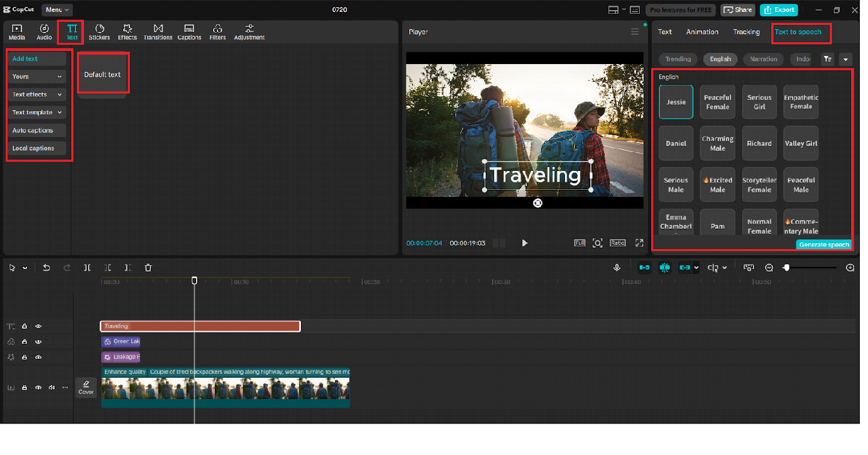Play the video in the Player
Image resolution: width=868 pixels, height=455 pixels.
coord(525,243)
